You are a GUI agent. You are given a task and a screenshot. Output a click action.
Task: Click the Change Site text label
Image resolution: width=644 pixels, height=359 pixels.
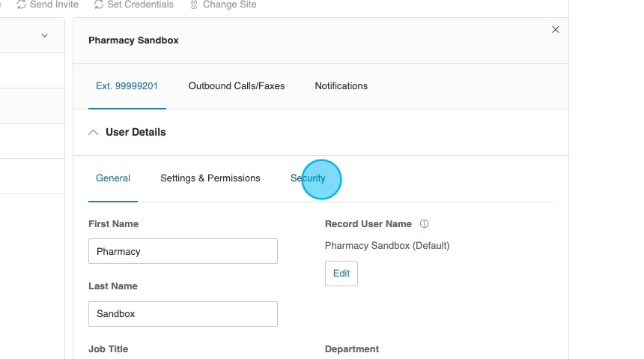pyautogui.click(x=229, y=4)
